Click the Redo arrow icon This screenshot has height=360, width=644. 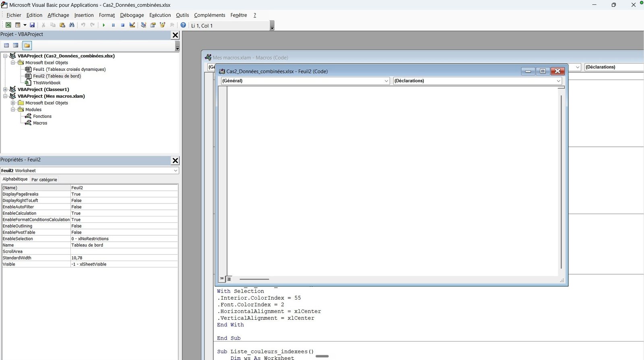point(92,25)
